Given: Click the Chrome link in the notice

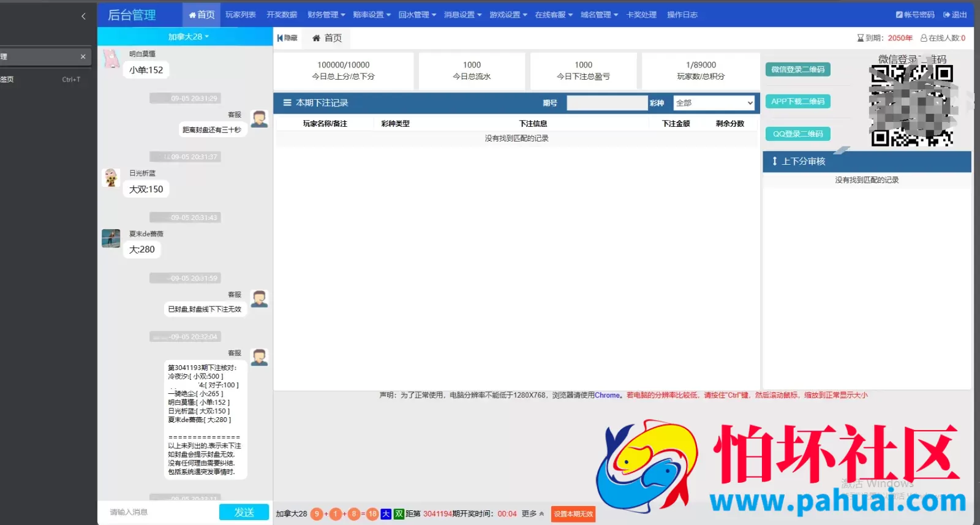Looking at the screenshot, I should coord(608,395).
